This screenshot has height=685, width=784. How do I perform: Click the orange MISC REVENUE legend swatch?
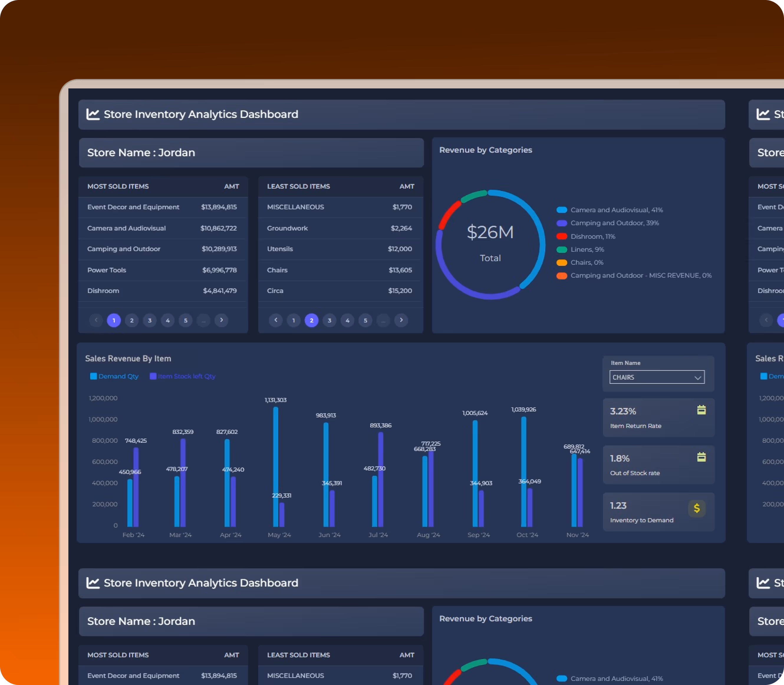point(561,276)
